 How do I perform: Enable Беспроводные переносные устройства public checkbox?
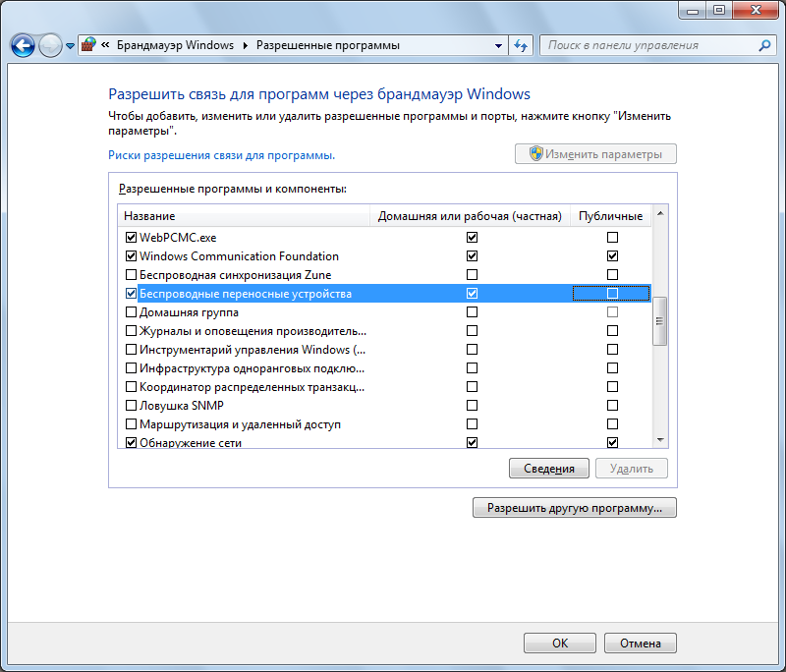tap(612, 293)
